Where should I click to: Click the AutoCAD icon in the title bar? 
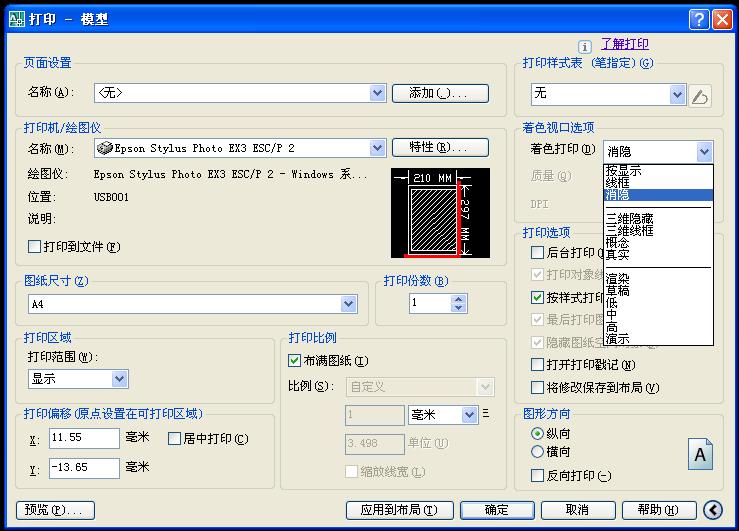(x=17, y=19)
